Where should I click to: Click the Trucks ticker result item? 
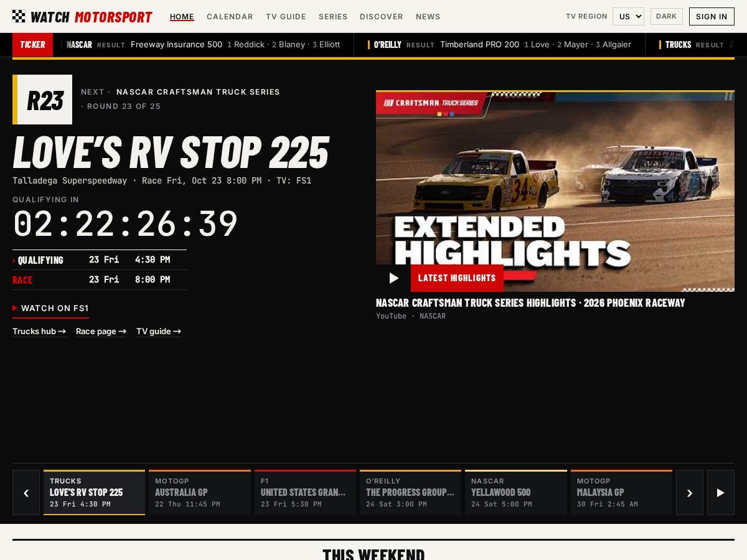pyautogui.click(x=697, y=45)
